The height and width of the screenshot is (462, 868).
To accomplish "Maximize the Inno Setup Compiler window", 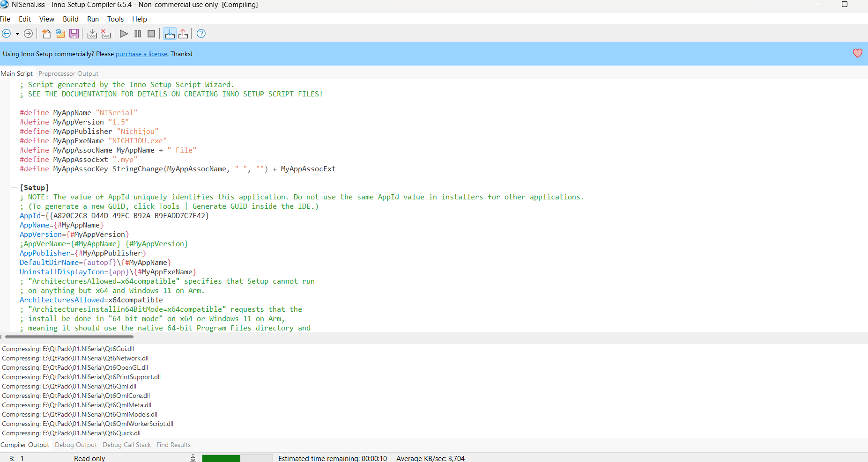I will click(845, 4).
